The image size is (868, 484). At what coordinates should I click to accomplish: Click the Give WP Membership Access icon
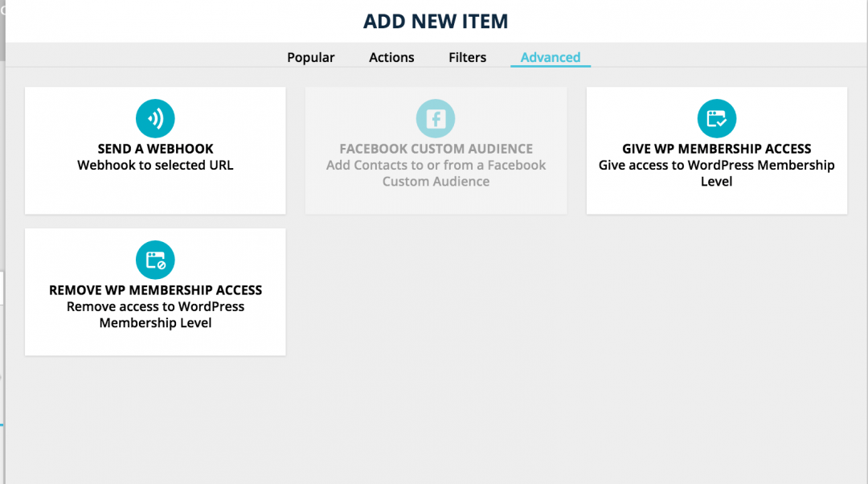[716, 119]
